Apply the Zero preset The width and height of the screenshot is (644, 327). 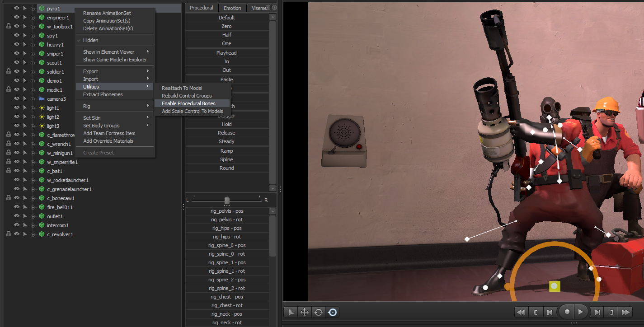227,26
